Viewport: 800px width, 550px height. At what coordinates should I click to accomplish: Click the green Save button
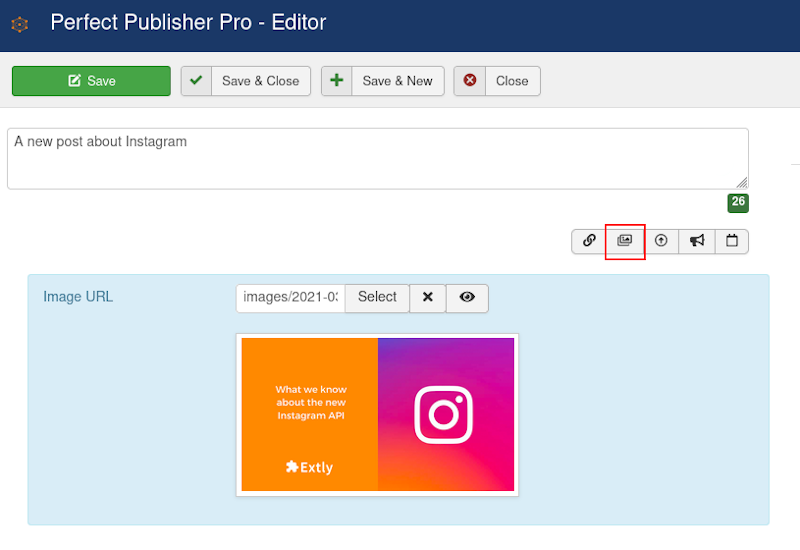[91, 81]
